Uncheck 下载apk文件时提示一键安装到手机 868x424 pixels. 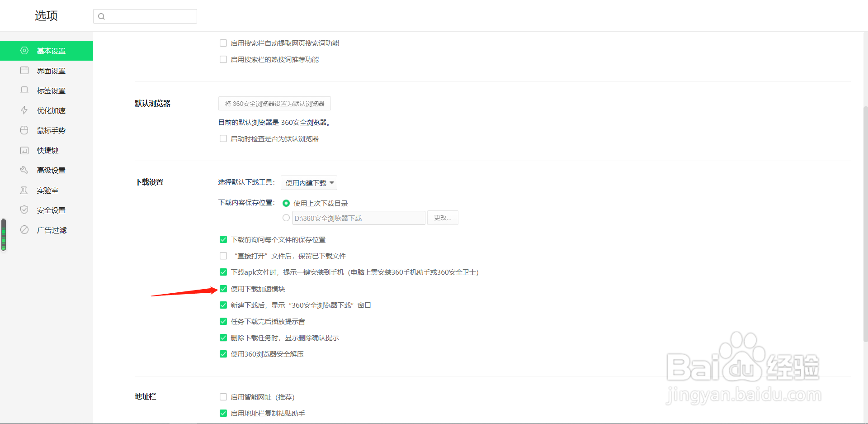coord(223,272)
